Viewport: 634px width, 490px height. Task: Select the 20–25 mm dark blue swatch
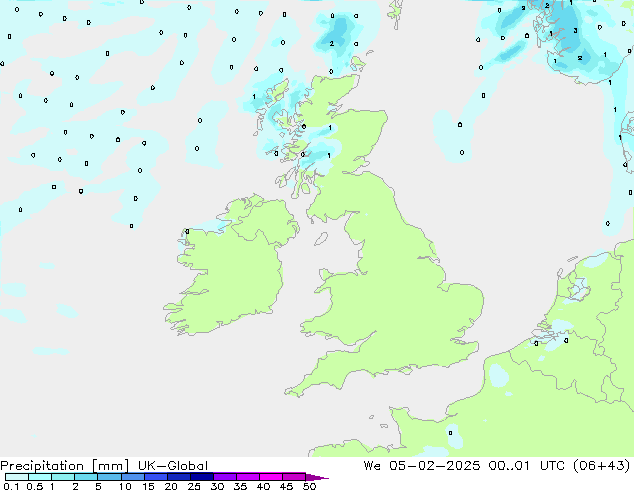click(x=179, y=477)
